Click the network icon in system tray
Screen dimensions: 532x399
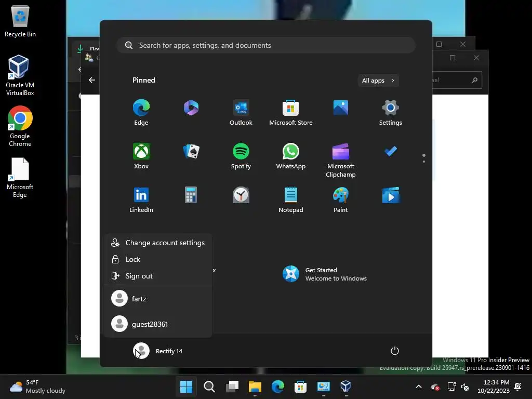coord(451,387)
